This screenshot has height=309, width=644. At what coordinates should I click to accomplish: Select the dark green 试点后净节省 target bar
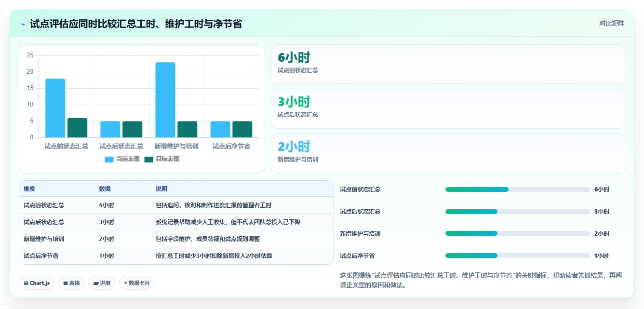pyautogui.click(x=242, y=129)
